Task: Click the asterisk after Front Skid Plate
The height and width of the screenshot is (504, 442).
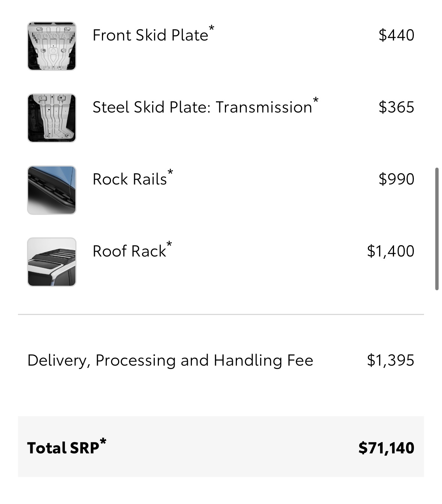Action: 211,28
